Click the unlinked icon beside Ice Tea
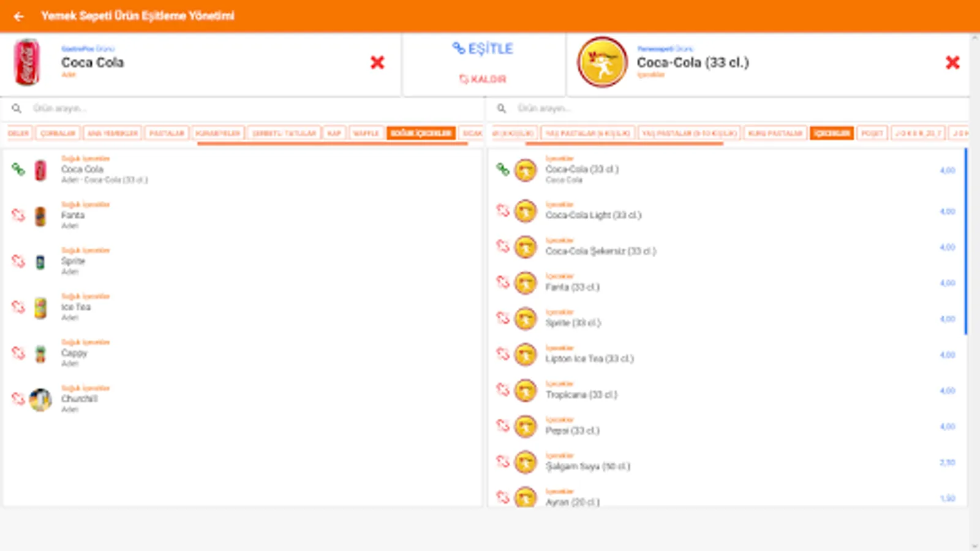This screenshot has width=980, height=551. [18, 307]
